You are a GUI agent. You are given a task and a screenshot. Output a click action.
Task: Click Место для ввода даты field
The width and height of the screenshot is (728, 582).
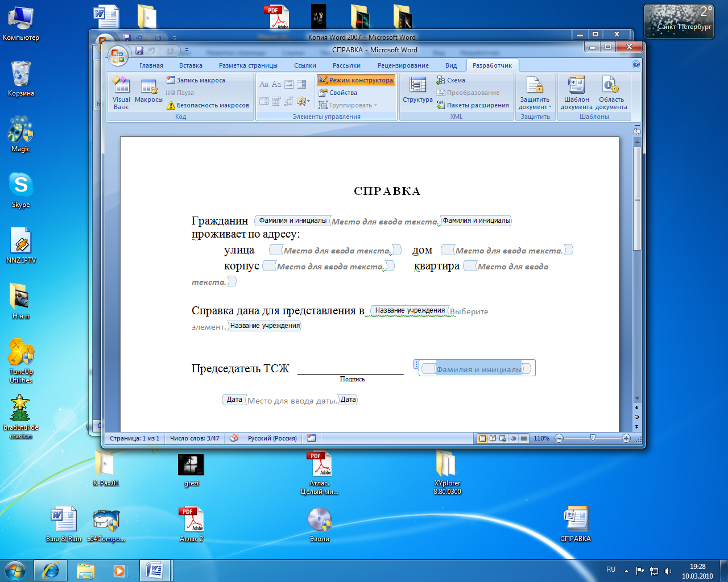coord(292,401)
